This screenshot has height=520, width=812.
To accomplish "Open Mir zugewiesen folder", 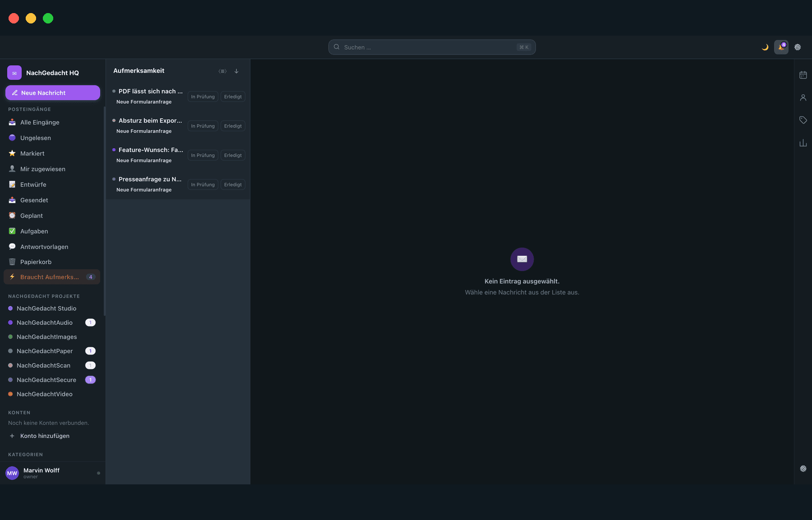I will pos(53,169).
